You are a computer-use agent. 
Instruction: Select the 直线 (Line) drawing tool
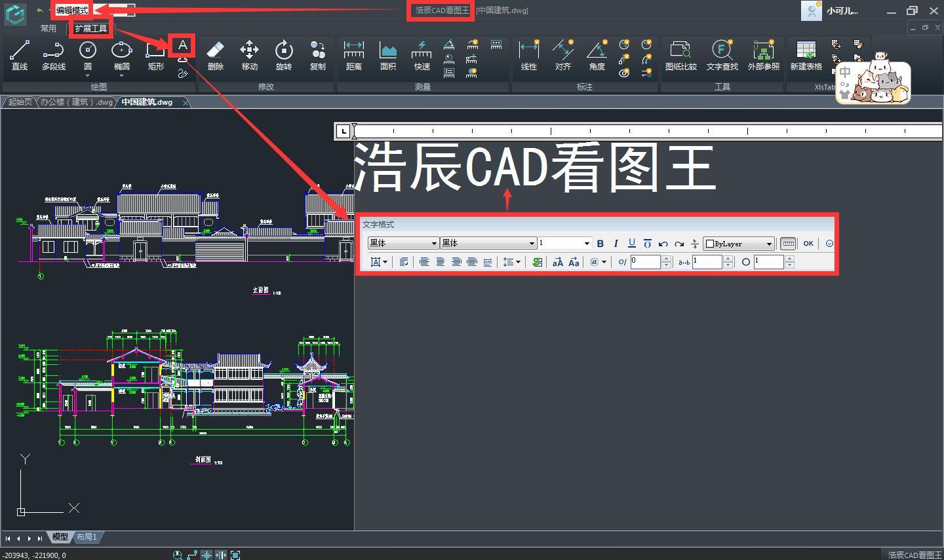coord(19,56)
